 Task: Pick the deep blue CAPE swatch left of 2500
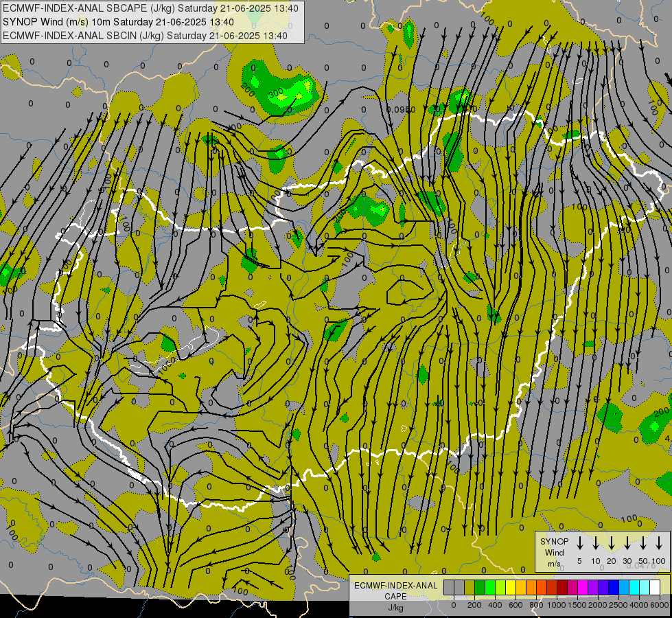tap(614, 587)
